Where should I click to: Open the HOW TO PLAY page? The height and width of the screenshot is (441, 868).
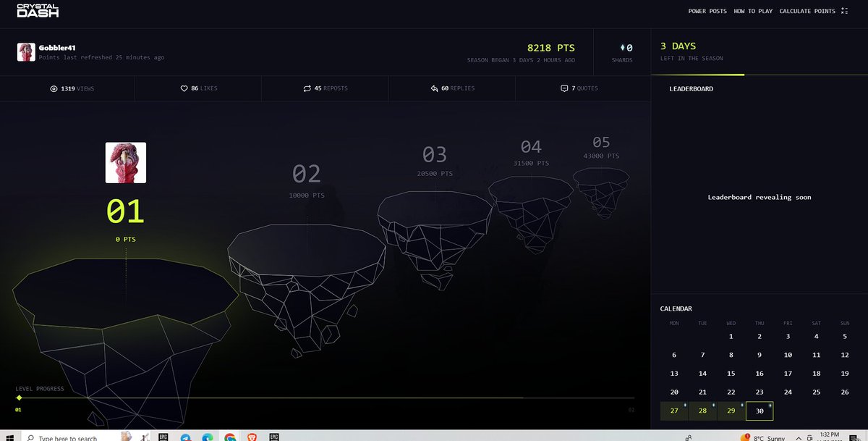pyautogui.click(x=752, y=11)
